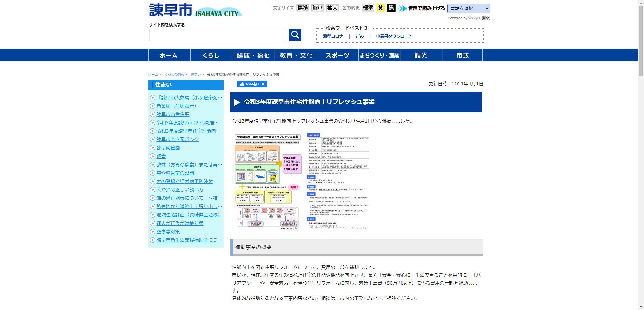The image size is (644, 310).
Task: Set text size back to 標準
Action: pos(302,8)
